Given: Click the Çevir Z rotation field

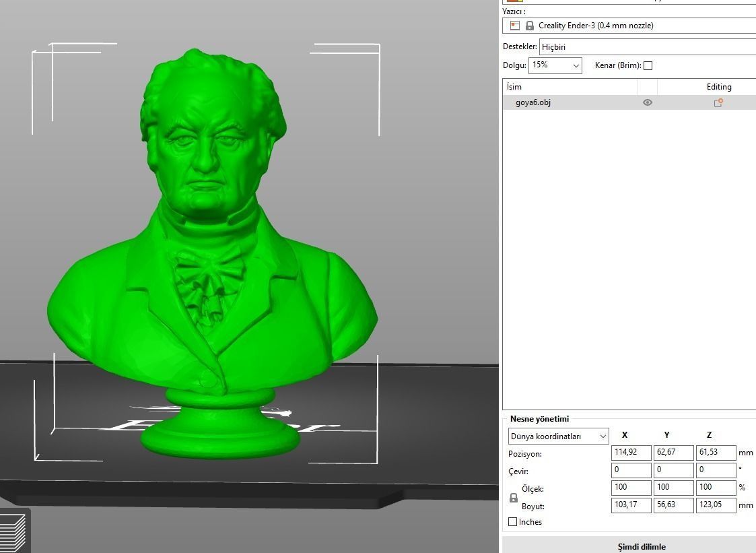Looking at the screenshot, I should (716, 470).
